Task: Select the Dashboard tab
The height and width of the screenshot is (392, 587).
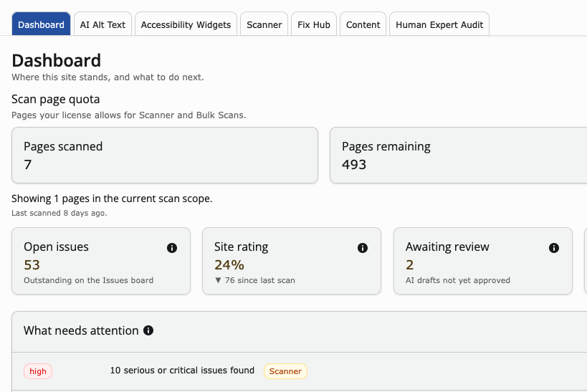Action: click(41, 24)
